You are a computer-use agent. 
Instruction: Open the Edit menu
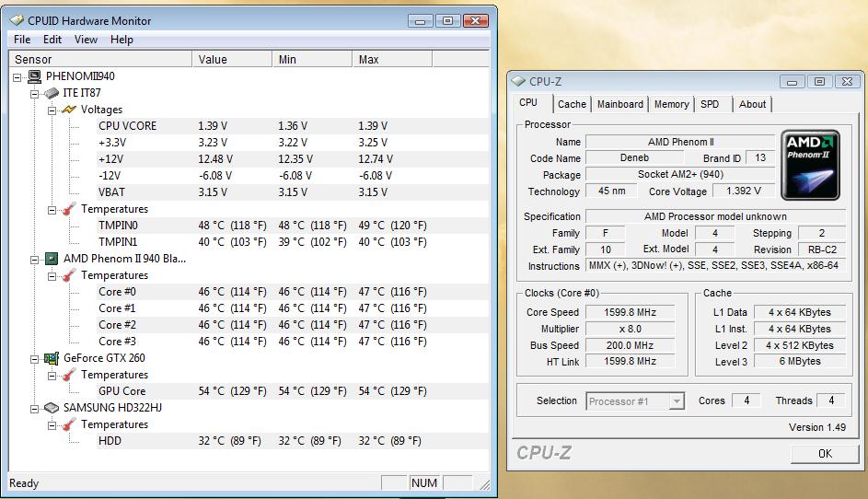click(x=52, y=40)
